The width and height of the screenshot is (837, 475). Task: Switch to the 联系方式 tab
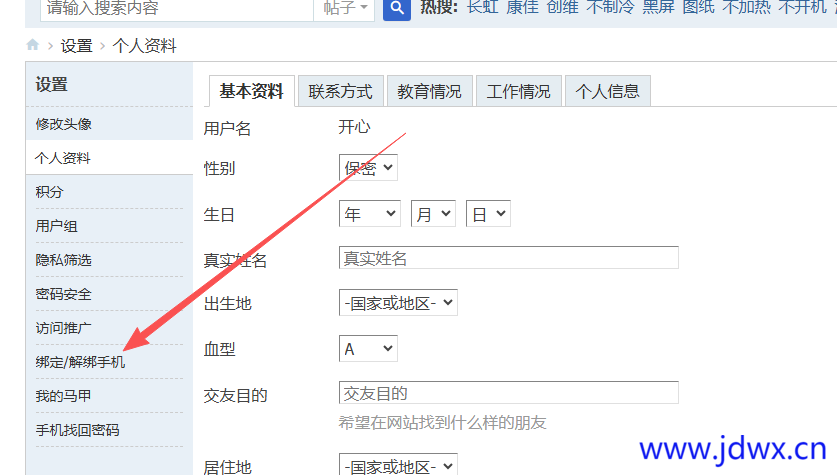tap(340, 91)
